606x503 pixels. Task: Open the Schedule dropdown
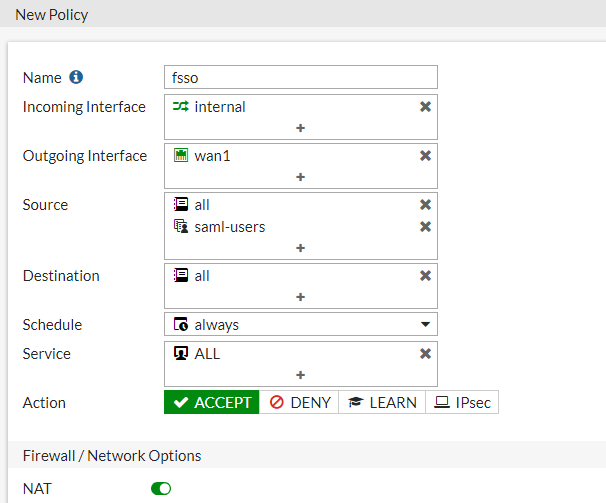[x=301, y=324]
